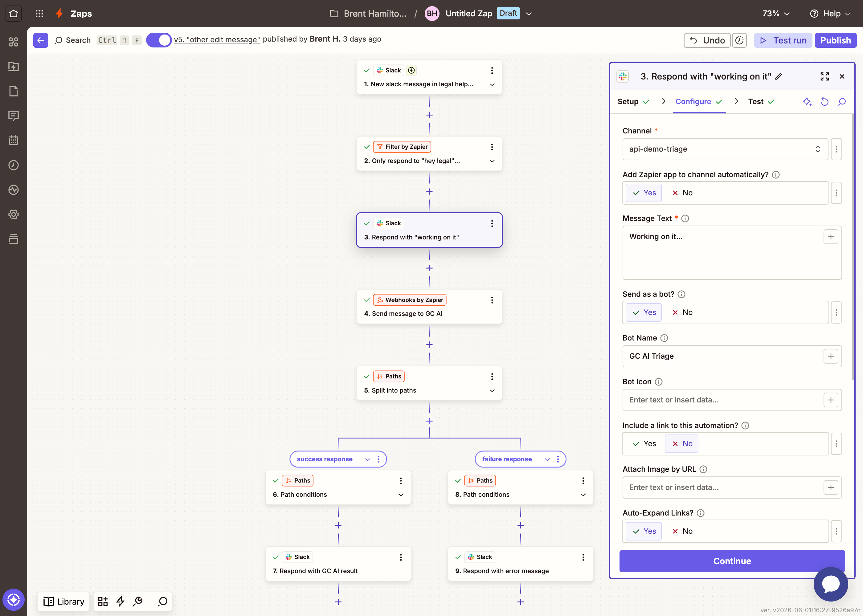Click the refresh fields icon in step panel
This screenshot has height=616, width=863.
(825, 101)
